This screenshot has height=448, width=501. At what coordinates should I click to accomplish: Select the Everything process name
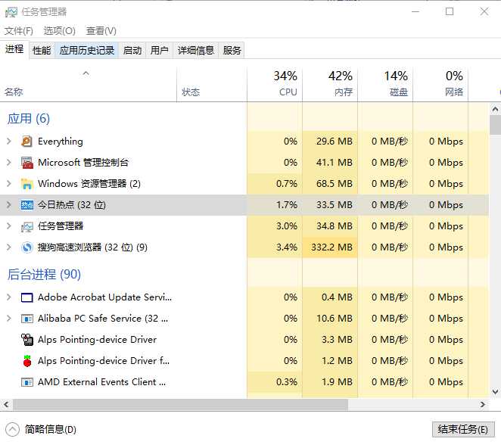(61, 141)
